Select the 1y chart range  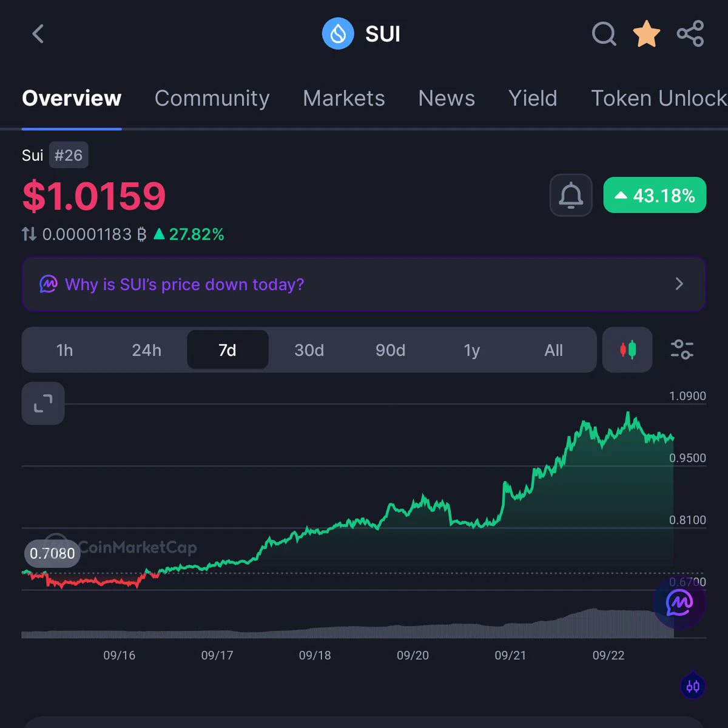[471, 350]
